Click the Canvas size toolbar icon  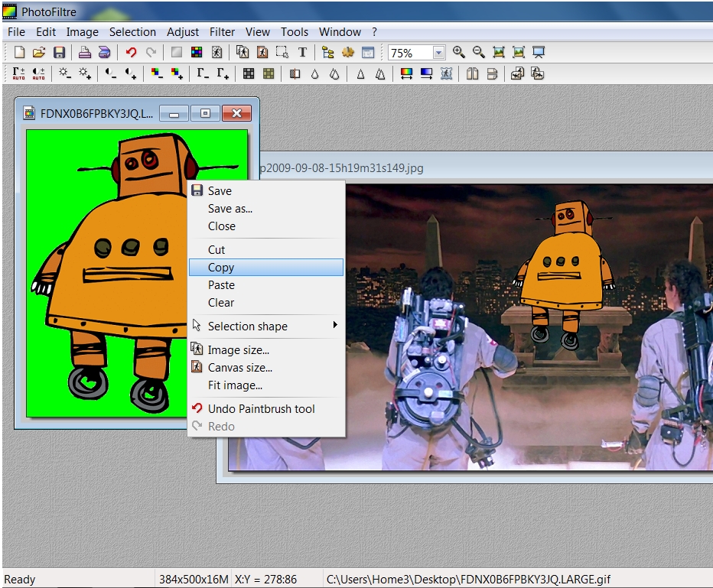[262, 52]
